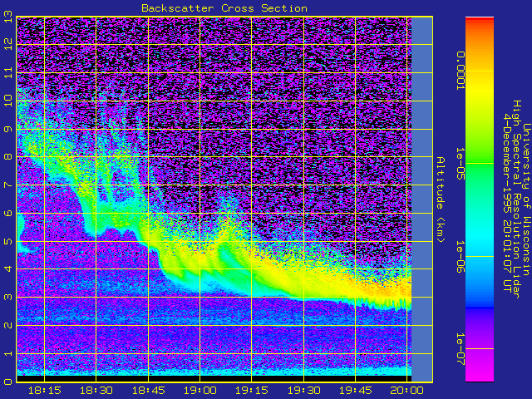Click the 19:00 time axis label
Viewport: 532px width, 399px height.
[x=199, y=391]
